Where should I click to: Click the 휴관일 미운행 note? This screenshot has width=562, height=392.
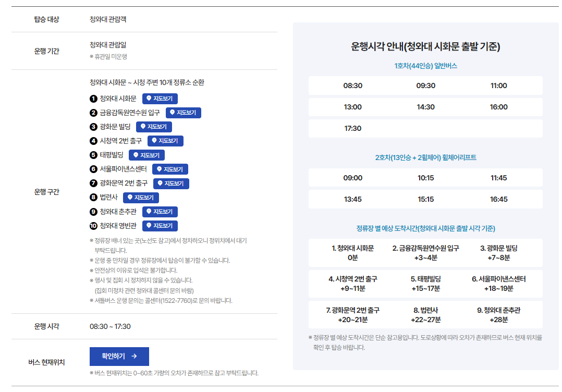(x=108, y=57)
